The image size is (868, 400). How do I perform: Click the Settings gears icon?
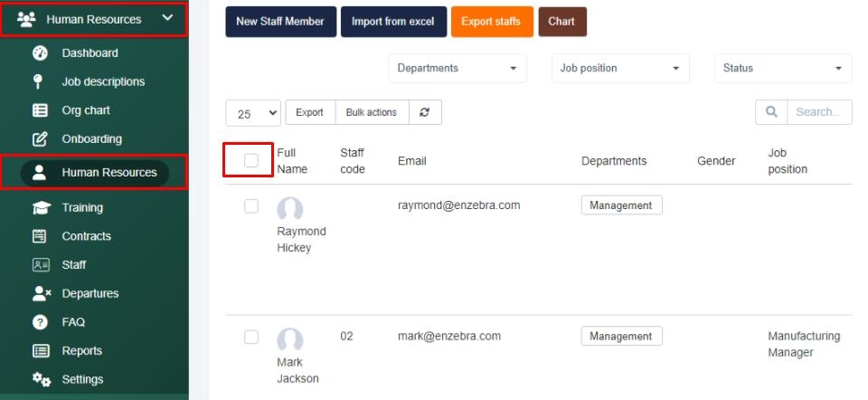(x=42, y=379)
